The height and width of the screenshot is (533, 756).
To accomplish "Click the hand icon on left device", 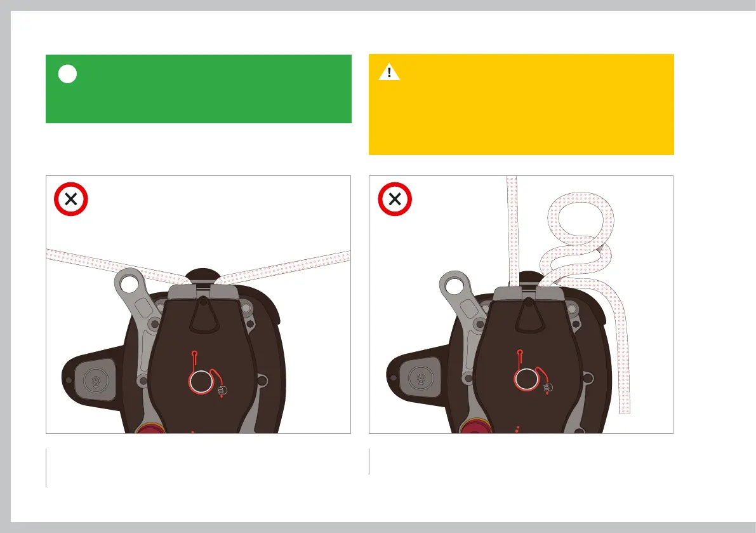I will point(222,391).
